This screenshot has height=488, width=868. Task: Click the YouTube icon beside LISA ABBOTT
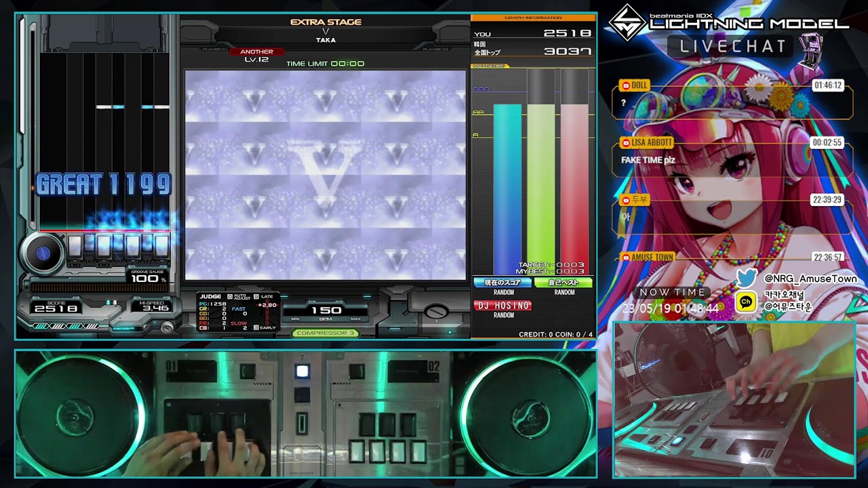(x=625, y=143)
